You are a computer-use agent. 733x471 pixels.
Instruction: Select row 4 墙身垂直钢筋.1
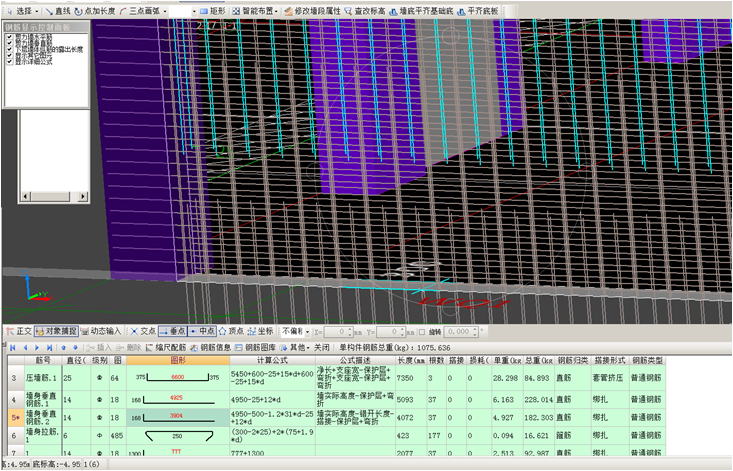click(x=16, y=400)
